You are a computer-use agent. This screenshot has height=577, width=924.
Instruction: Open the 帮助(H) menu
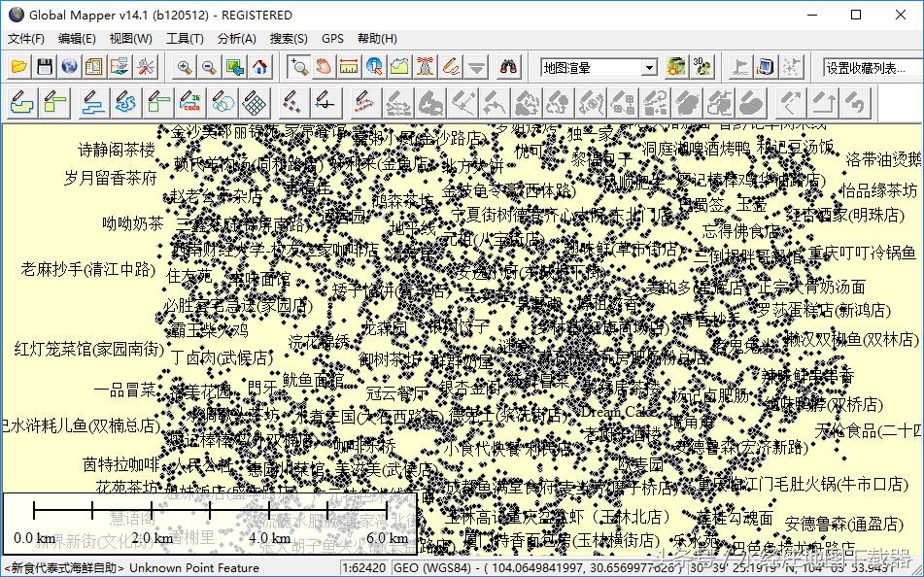[377, 39]
